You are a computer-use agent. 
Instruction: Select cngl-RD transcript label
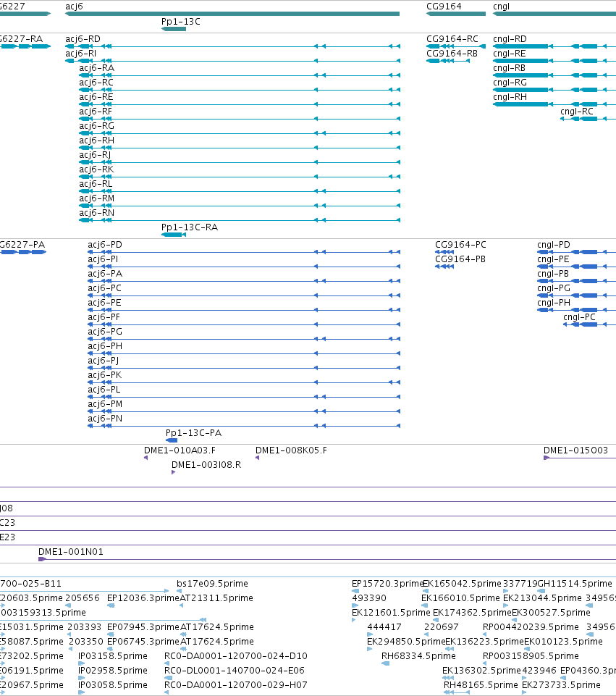point(510,39)
